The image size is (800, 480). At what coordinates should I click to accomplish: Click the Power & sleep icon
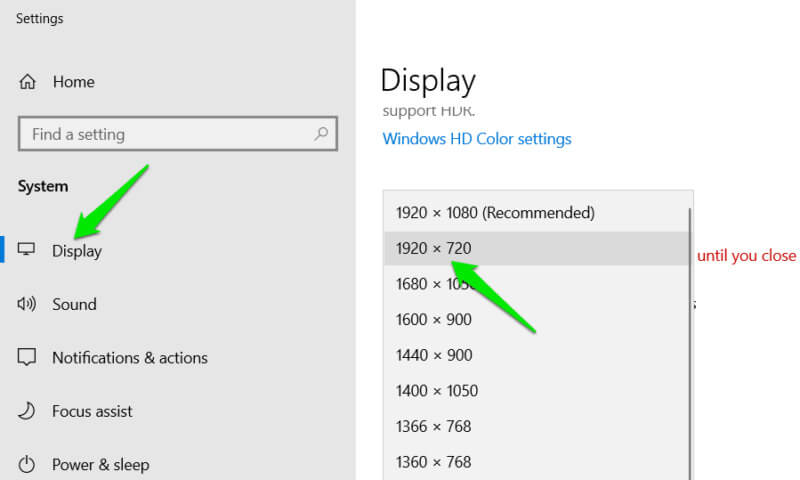(27, 464)
